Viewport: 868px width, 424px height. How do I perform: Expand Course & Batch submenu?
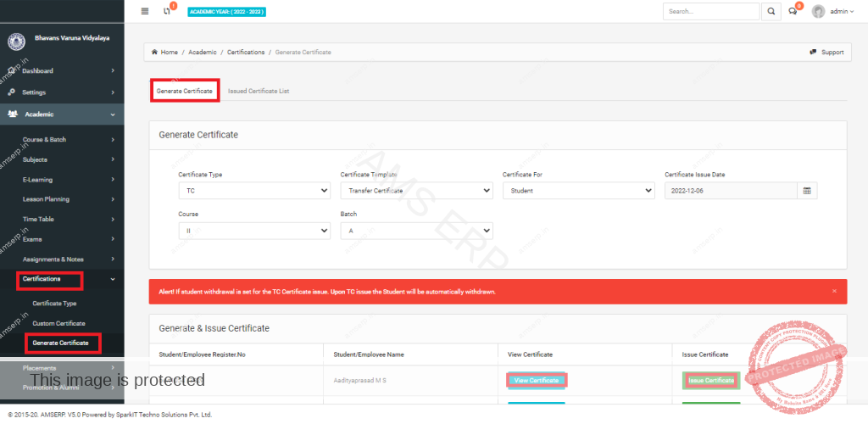[62, 139]
